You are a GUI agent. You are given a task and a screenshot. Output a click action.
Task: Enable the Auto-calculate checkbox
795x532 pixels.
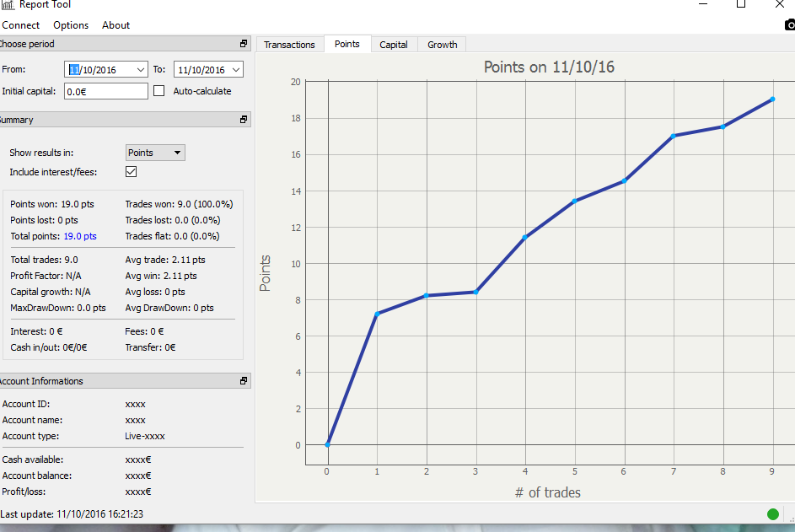(158, 91)
